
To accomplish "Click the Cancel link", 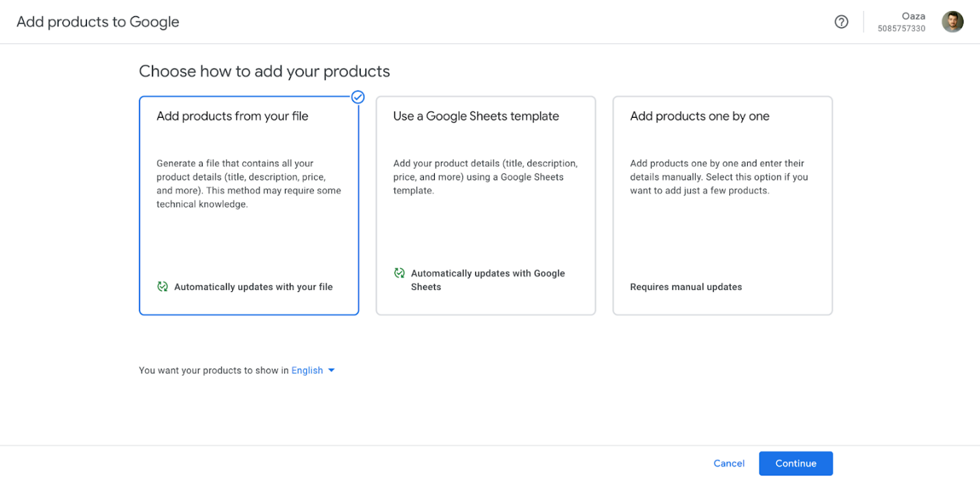I will [729, 463].
